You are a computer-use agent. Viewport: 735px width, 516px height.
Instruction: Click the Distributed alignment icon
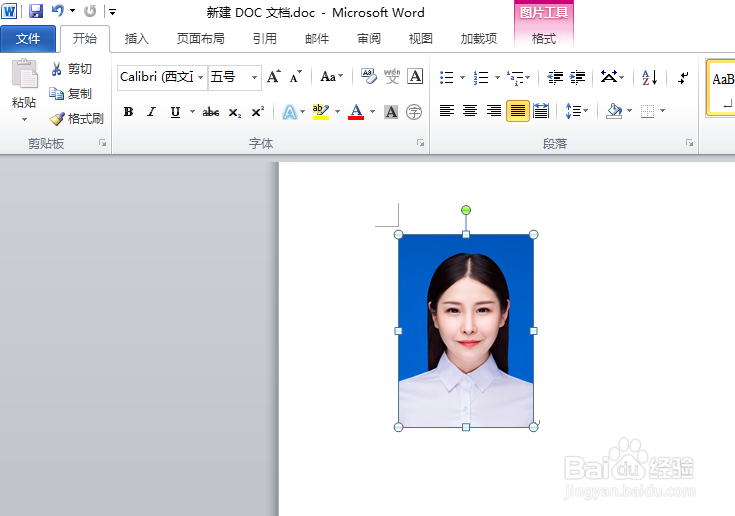click(x=541, y=111)
